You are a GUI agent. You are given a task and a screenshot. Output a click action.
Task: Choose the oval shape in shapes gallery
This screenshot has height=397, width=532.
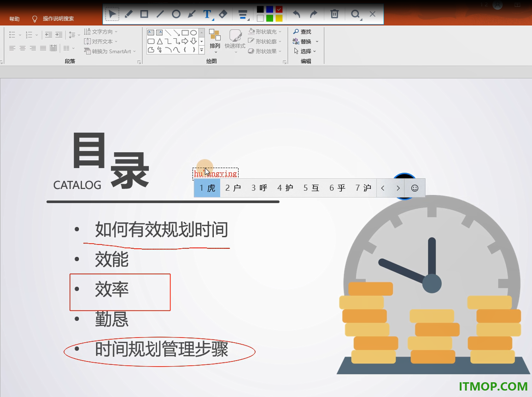pyautogui.click(x=193, y=33)
